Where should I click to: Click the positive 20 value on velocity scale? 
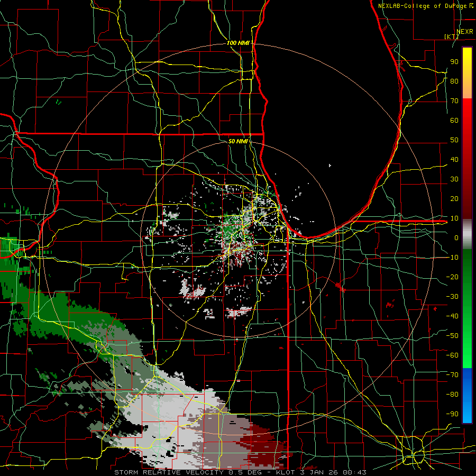454,198
